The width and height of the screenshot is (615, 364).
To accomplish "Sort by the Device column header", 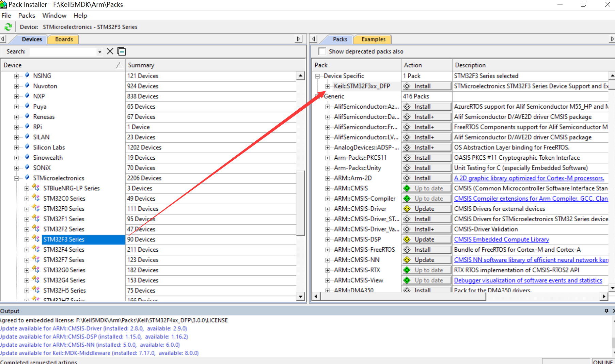I will (x=63, y=65).
